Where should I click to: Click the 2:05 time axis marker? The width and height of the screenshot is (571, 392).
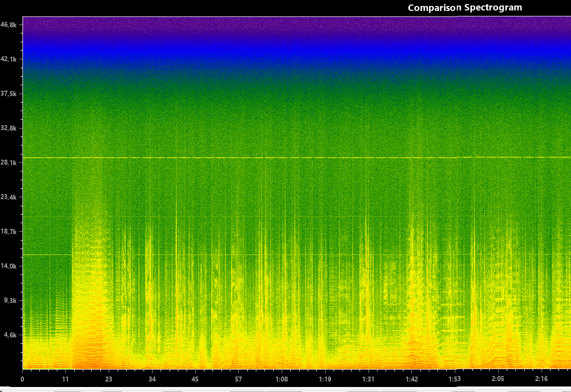pyautogui.click(x=498, y=379)
